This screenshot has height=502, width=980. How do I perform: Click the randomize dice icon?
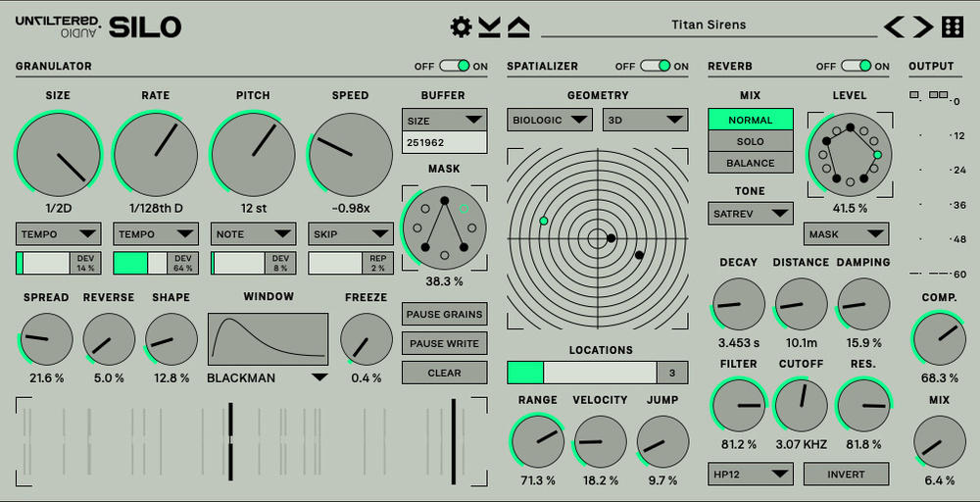coord(953,26)
